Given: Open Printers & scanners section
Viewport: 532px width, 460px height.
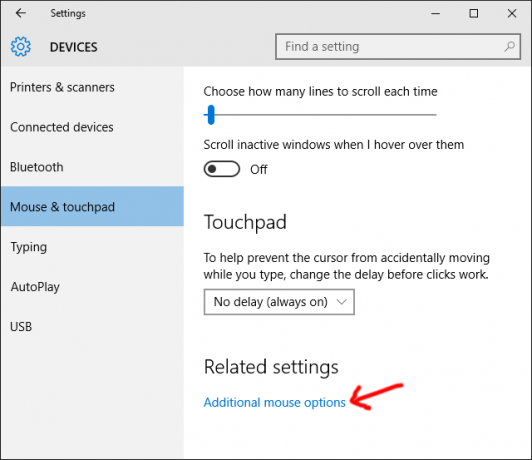Looking at the screenshot, I should pos(62,87).
